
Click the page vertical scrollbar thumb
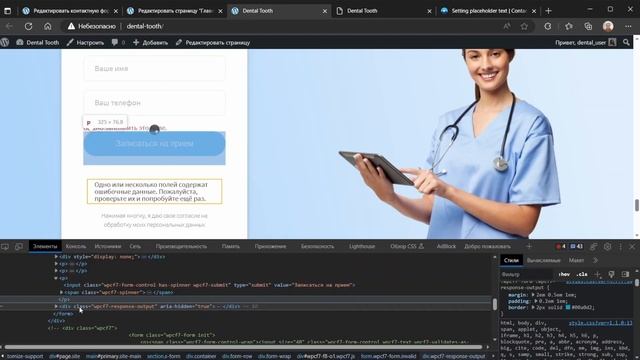pos(637,205)
